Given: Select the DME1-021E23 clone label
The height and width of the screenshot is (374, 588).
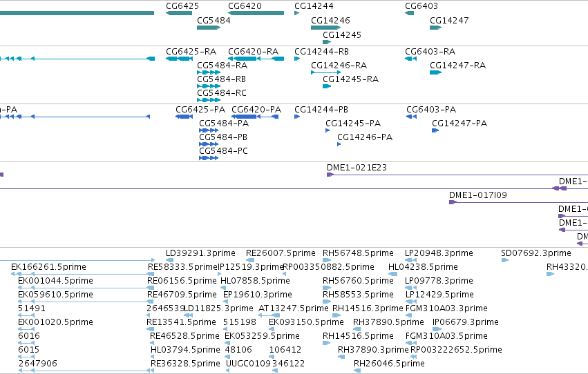Looking at the screenshot, I should coord(357,168).
